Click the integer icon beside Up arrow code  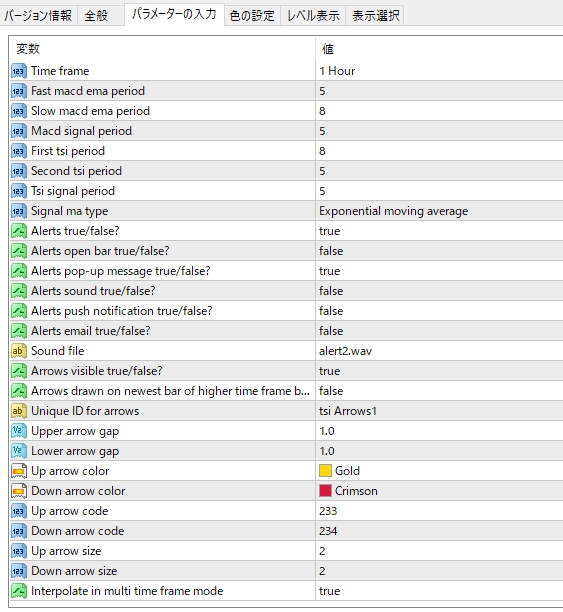(18, 511)
